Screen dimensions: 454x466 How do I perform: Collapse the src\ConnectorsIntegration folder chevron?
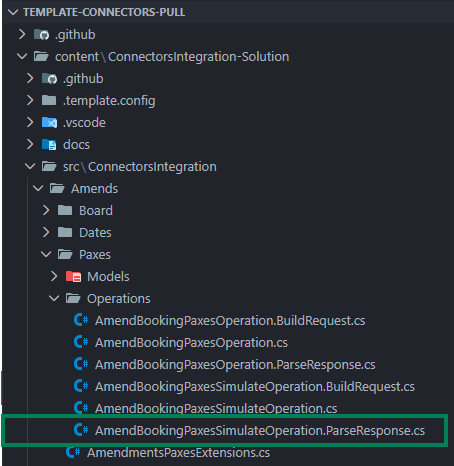(30, 166)
